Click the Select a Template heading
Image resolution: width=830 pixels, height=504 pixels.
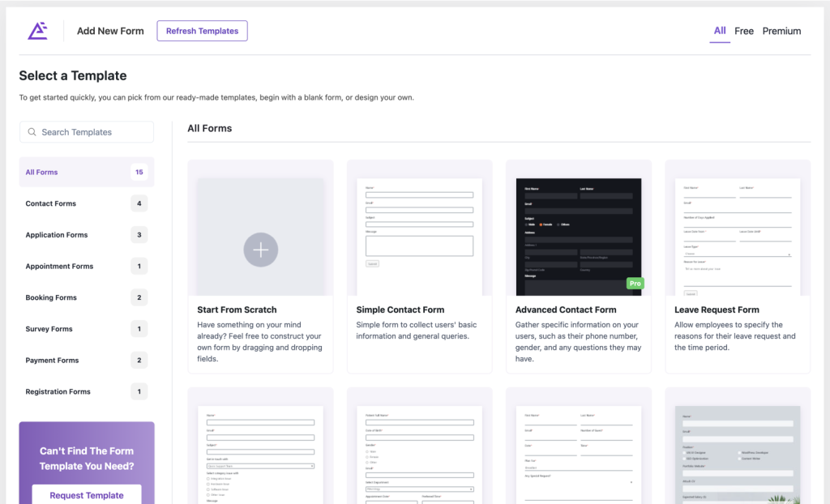(x=72, y=75)
